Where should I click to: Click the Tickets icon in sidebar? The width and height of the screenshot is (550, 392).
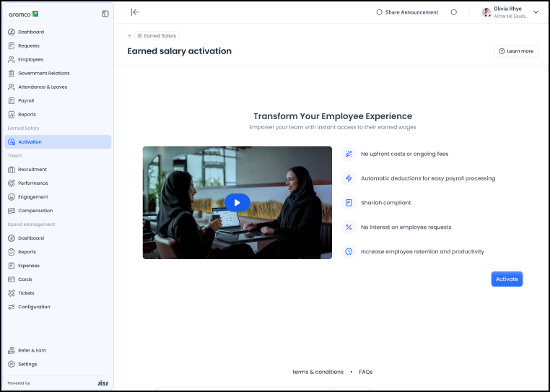pos(12,293)
